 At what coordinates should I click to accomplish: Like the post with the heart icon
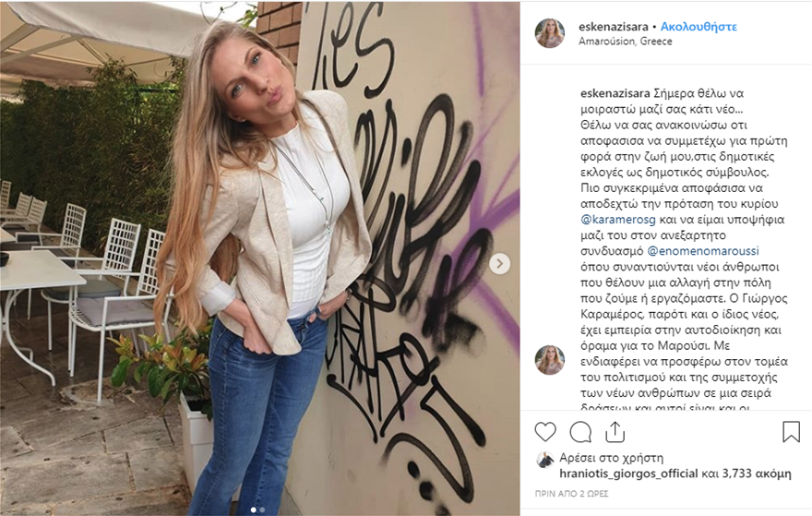coord(545,432)
